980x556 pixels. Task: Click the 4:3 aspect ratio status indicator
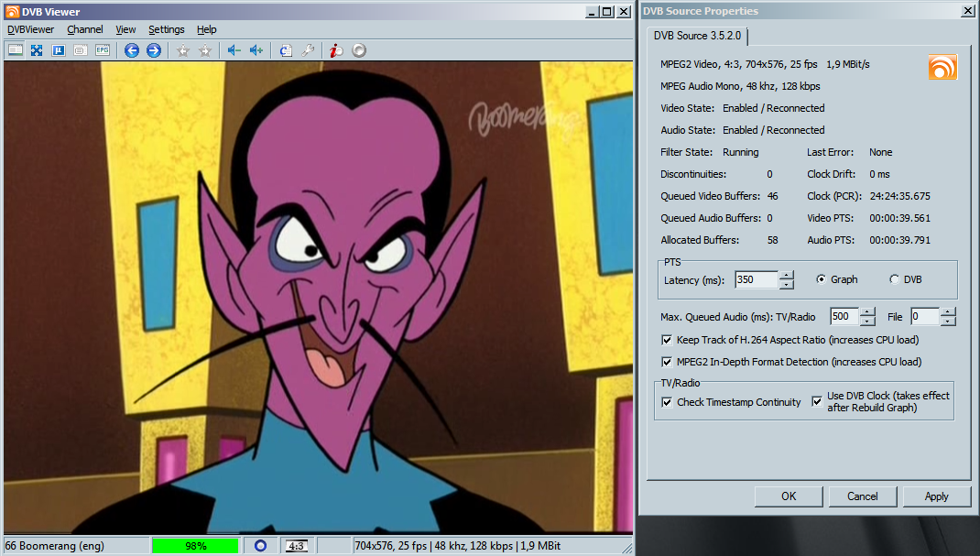click(296, 546)
